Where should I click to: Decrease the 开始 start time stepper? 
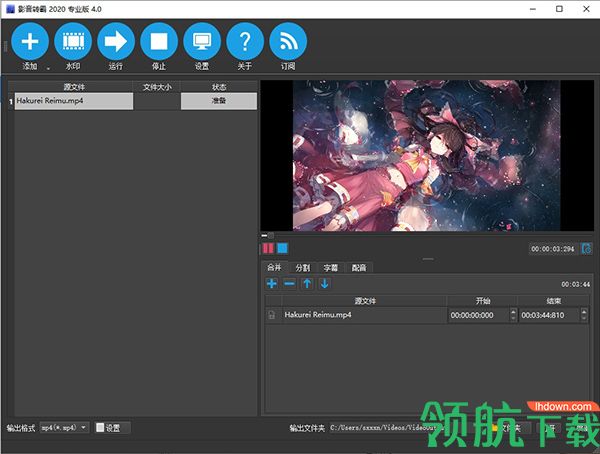point(513,318)
